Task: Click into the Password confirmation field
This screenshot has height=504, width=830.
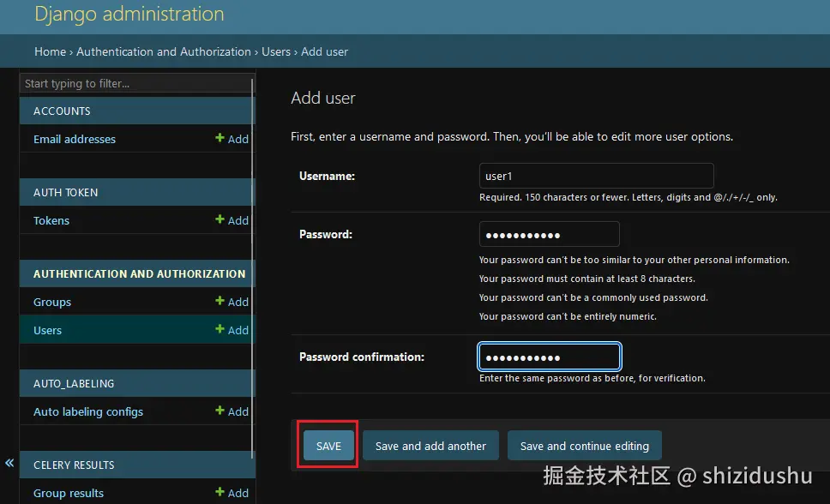Action: point(550,357)
